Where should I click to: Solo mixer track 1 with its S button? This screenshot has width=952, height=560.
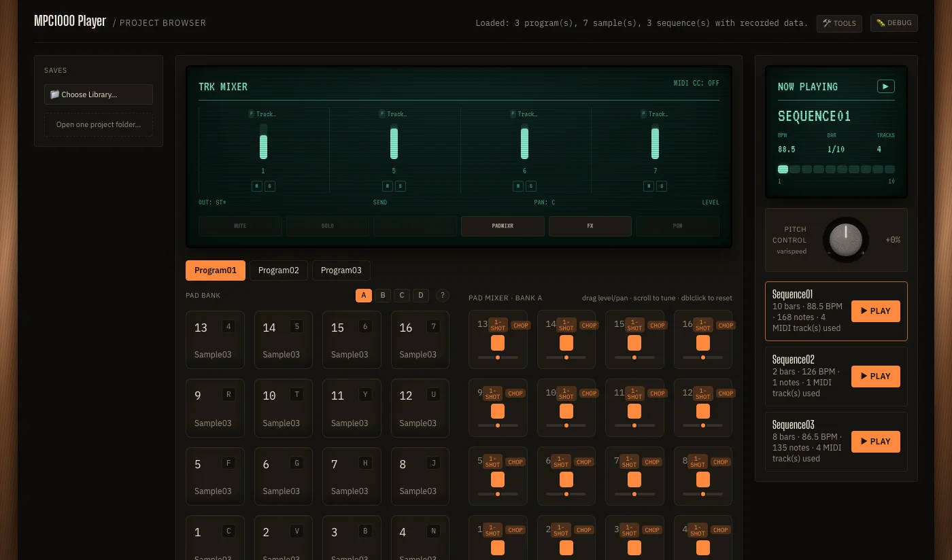click(x=270, y=186)
